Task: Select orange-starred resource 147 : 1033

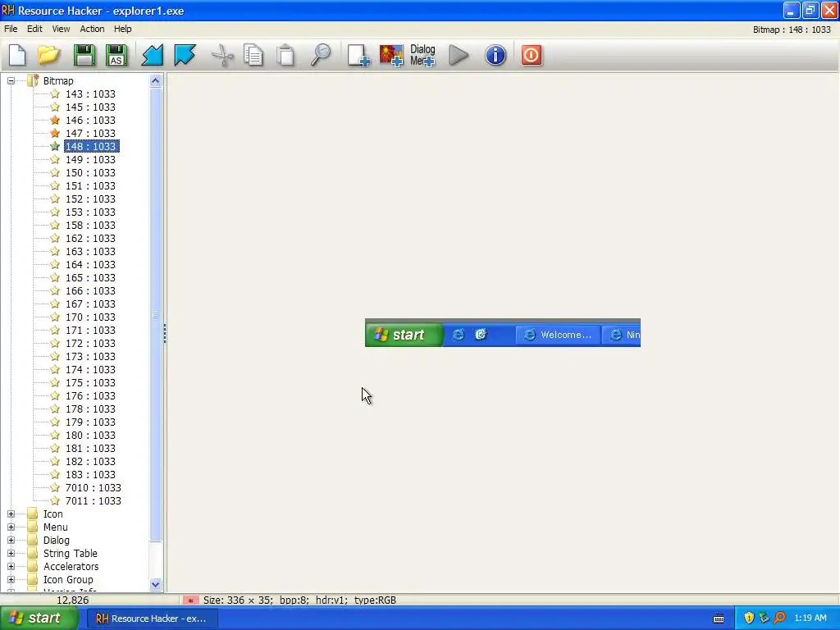Action: coord(90,134)
